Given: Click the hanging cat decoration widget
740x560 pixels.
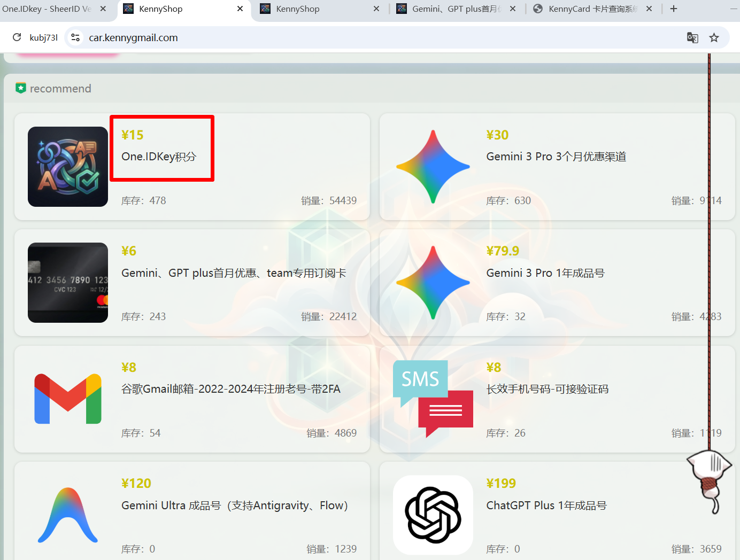Looking at the screenshot, I should click(710, 481).
